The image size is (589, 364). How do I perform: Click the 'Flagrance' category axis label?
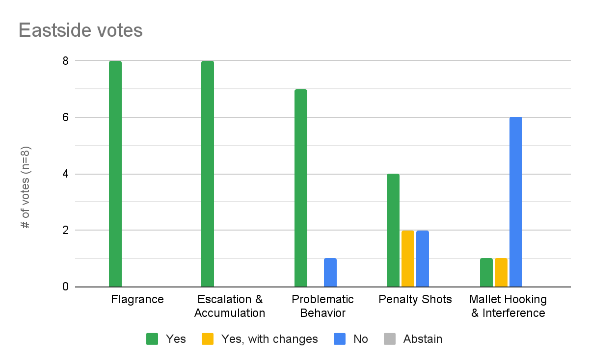click(x=137, y=300)
